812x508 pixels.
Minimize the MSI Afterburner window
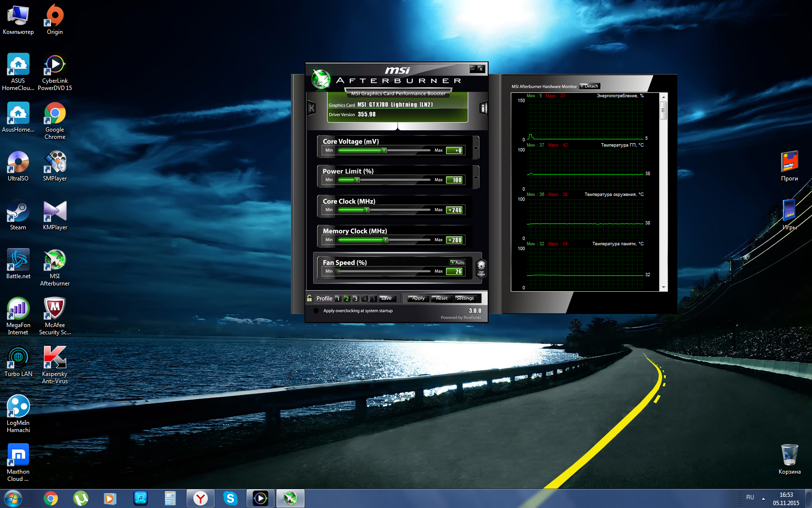[x=473, y=69]
